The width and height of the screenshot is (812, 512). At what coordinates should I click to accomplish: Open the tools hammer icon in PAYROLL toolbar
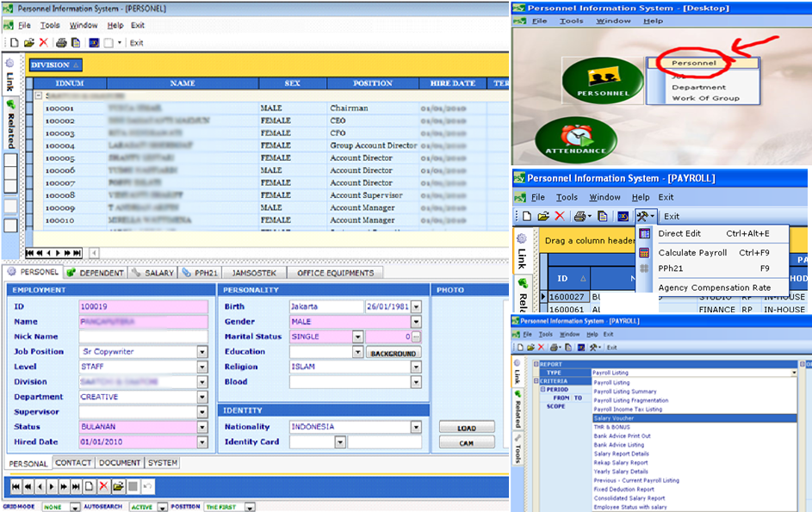(644, 216)
